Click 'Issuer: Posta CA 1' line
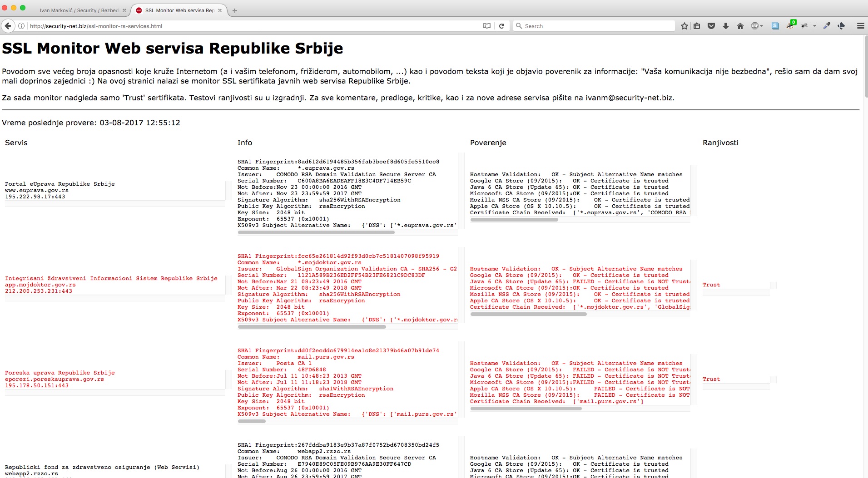Image resolution: width=868 pixels, height=478 pixels. pyautogui.click(x=274, y=363)
